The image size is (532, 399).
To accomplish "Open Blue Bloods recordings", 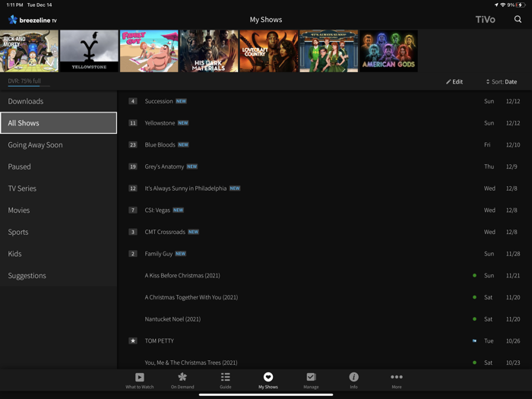I will (325, 145).
